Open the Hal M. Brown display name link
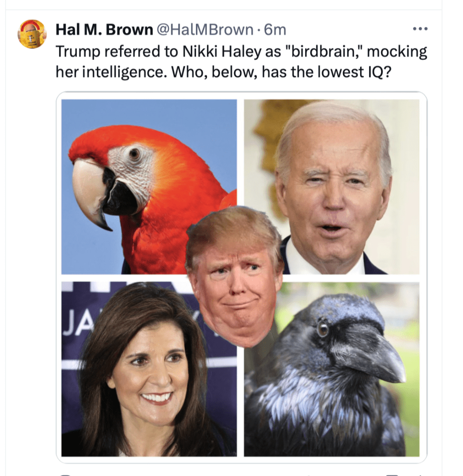This screenshot has height=476, width=463. pyautogui.click(x=104, y=30)
